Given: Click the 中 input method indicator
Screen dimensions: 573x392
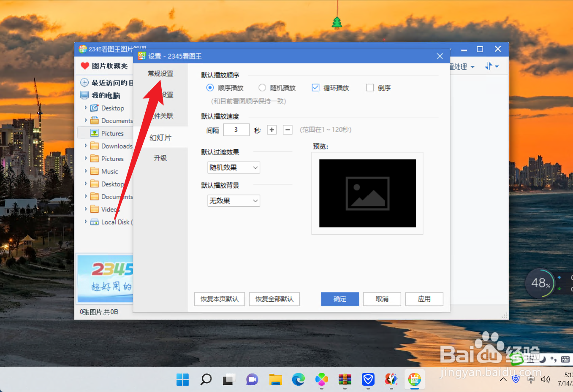Looking at the screenshot, I should tap(531, 379).
